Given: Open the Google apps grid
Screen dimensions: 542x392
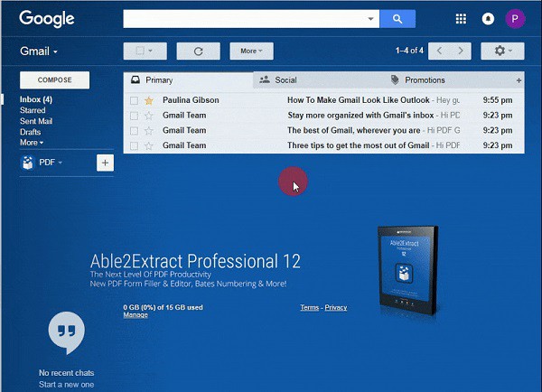Looking at the screenshot, I should pos(461,19).
